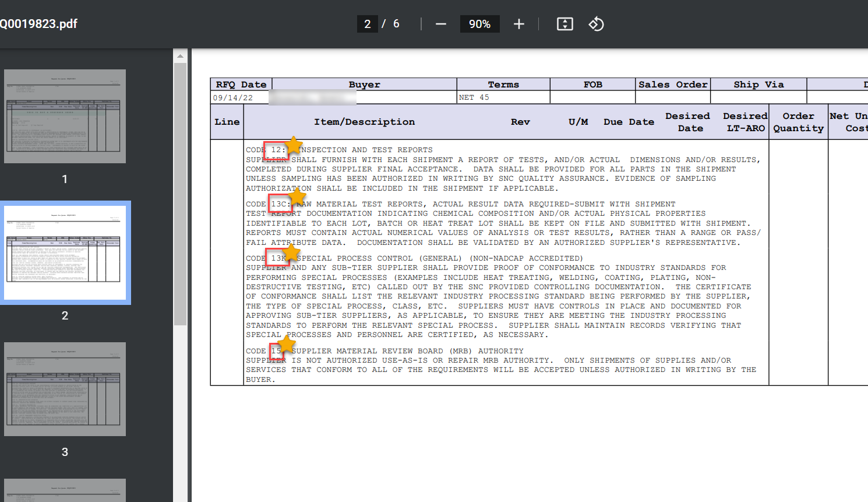Click the Q0019823.pdf filename label
The width and height of the screenshot is (868, 502).
[38, 24]
